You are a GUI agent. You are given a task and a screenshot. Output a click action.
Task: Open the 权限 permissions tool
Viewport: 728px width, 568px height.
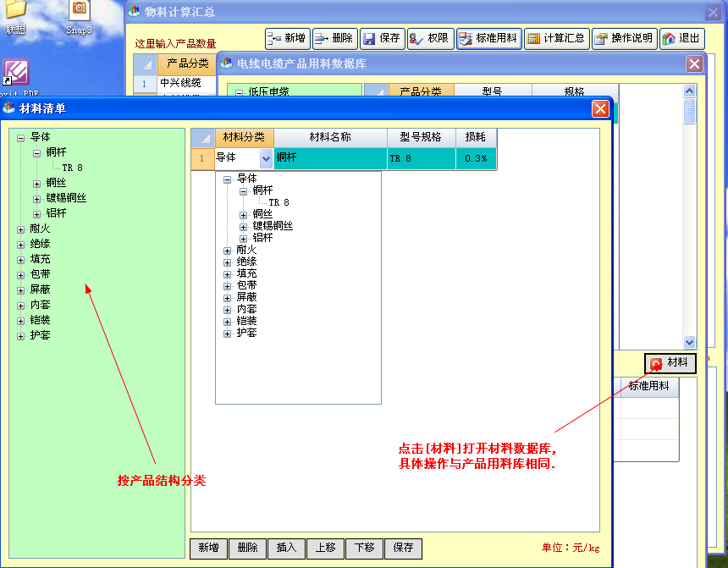(429, 38)
